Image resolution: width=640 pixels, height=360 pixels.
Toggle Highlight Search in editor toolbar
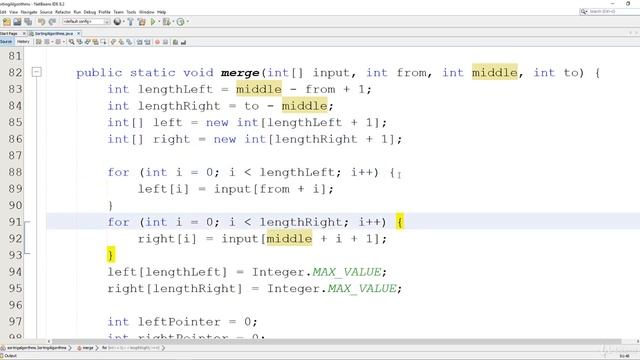point(96,42)
